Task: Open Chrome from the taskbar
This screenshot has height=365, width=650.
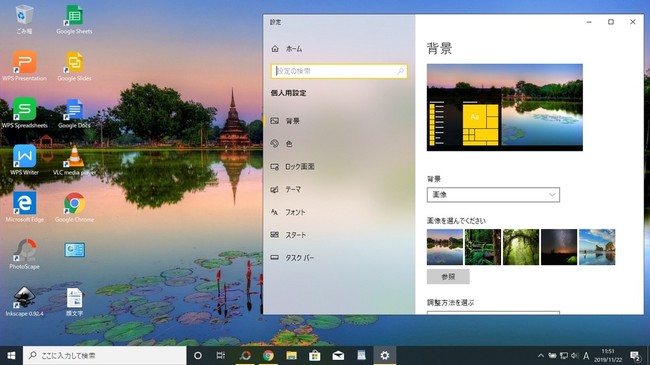Action: [x=268, y=355]
